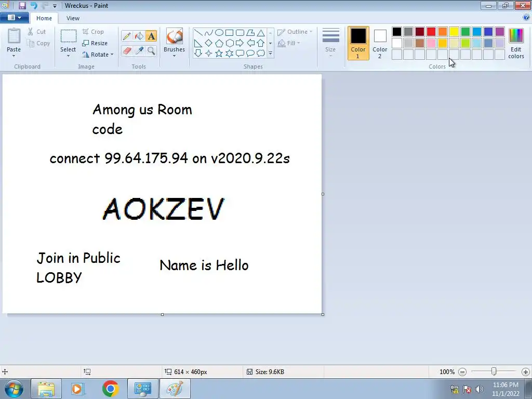Choose the Five-point star shape
The image size is (532, 399).
[219, 54]
